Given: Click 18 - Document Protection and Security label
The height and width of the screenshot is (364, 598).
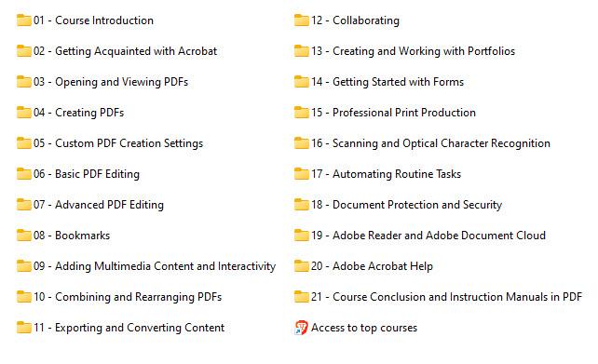Looking at the screenshot, I should click(x=406, y=205).
